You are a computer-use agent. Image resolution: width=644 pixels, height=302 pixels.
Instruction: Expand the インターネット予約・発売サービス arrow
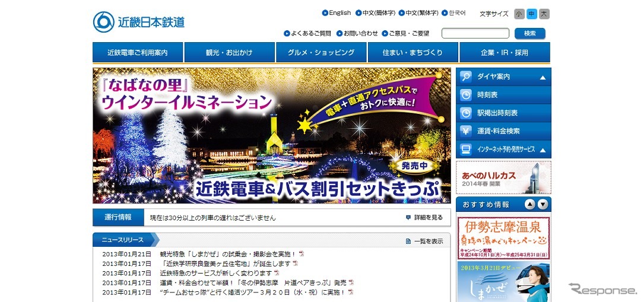click(x=543, y=150)
